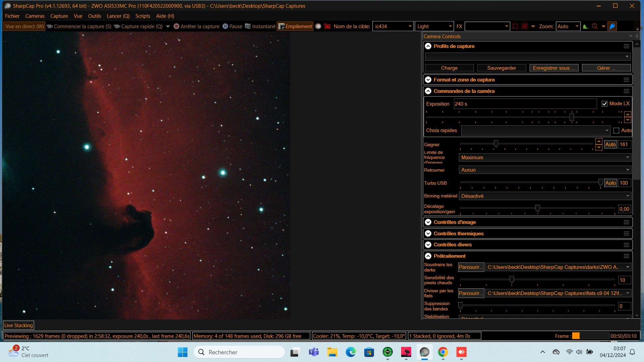Expand the Contrôles divers section
The height and width of the screenshot is (362, 644).
click(x=428, y=245)
